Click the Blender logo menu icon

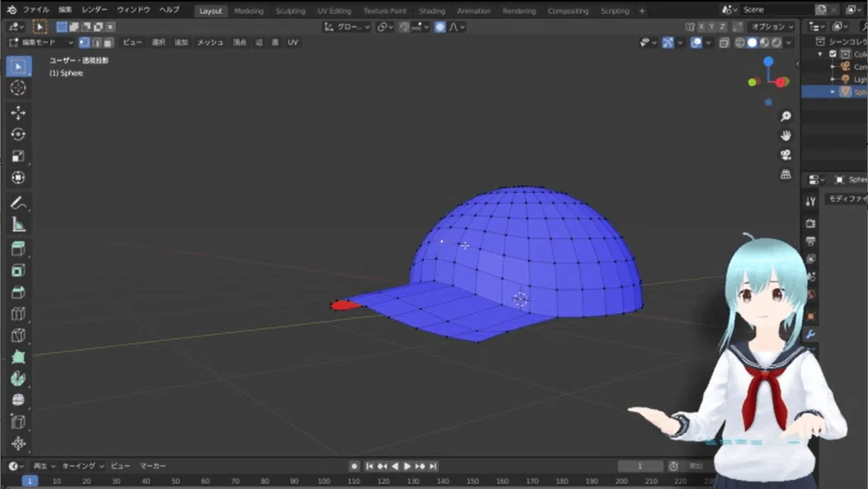[x=12, y=10]
